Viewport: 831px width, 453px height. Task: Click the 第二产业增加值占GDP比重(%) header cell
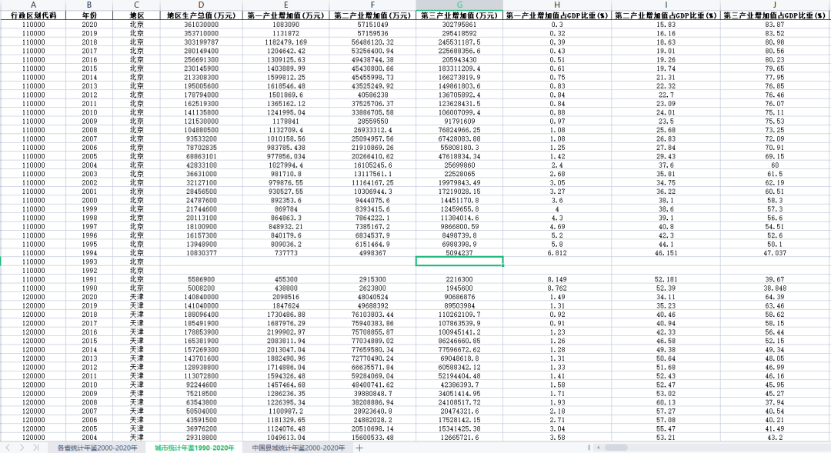666,15
